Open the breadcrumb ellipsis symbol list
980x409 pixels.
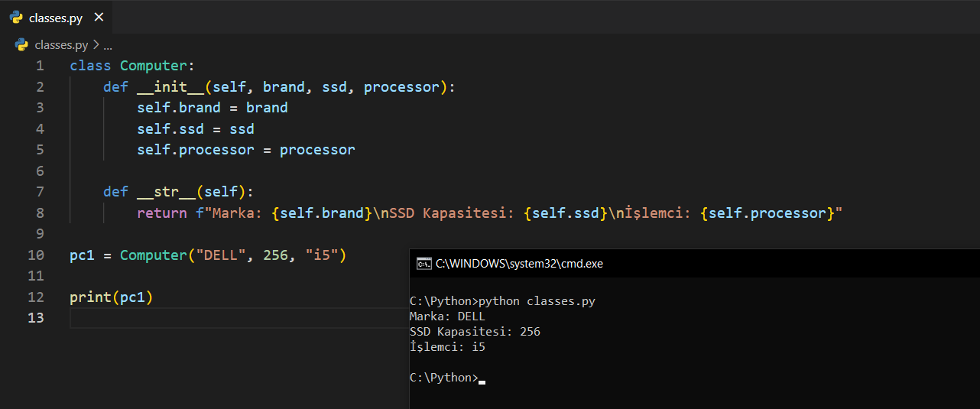(x=108, y=45)
